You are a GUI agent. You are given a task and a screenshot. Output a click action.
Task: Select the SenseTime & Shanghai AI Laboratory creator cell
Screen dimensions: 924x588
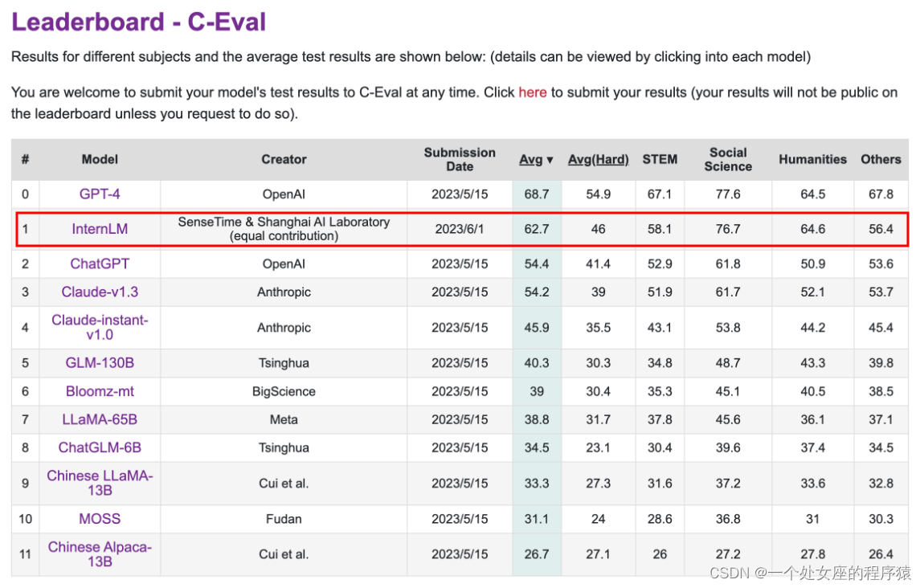pos(284,229)
